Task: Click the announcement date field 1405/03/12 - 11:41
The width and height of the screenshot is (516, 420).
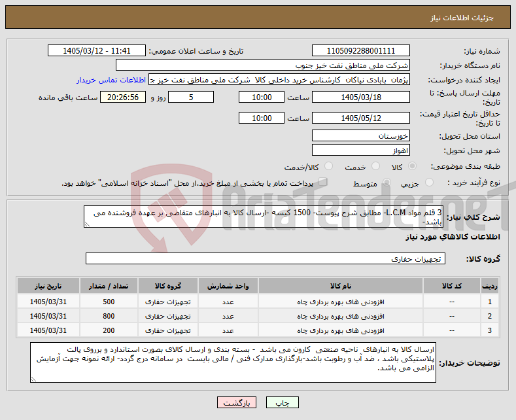Action: [x=97, y=50]
